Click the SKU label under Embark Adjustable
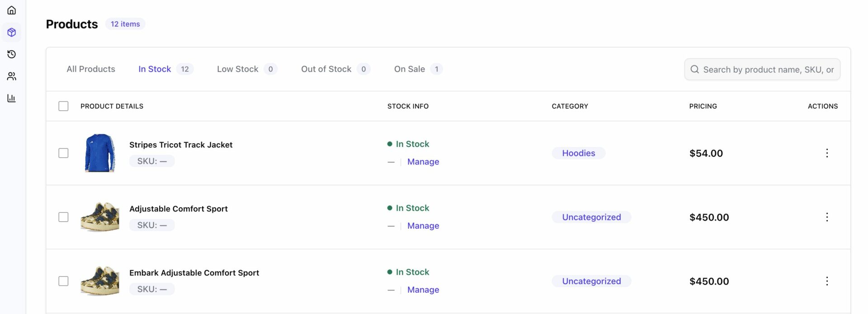This screenshot has height=314, width=868. [x=152, y=289]
